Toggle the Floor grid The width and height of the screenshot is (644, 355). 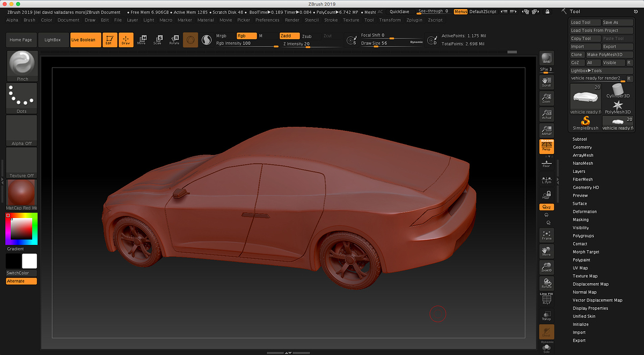coord(546,163)
